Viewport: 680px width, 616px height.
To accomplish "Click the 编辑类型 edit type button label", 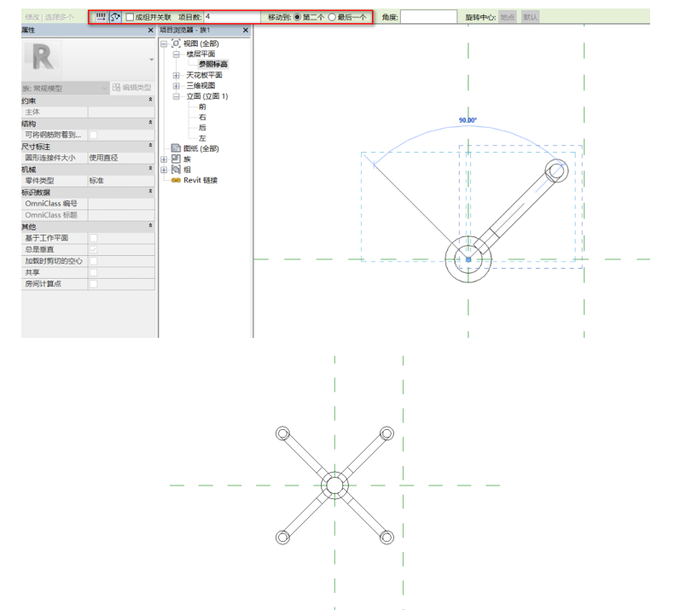I will click(137, 88).
